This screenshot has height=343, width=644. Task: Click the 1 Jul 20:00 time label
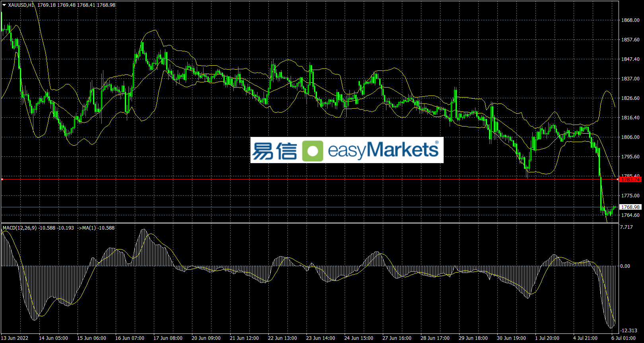click(547, 338)
